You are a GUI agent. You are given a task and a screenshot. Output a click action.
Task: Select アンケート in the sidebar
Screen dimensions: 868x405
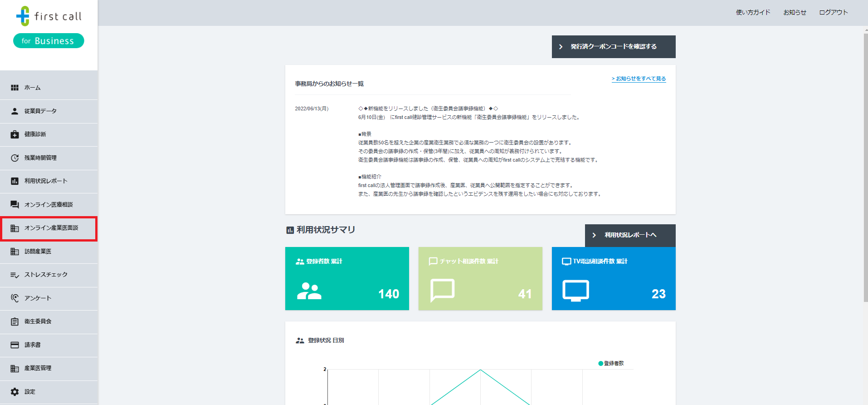click(x=38, y=298)
